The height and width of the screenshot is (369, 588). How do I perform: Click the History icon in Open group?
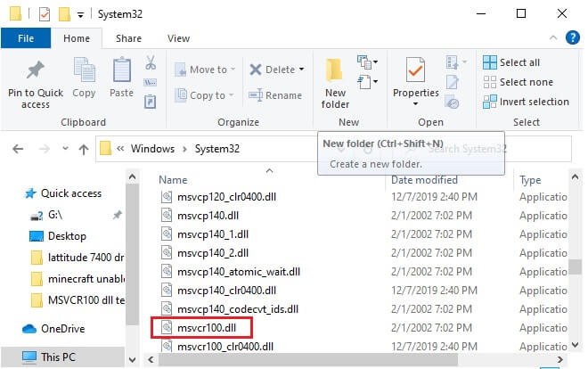coord(452,102)
